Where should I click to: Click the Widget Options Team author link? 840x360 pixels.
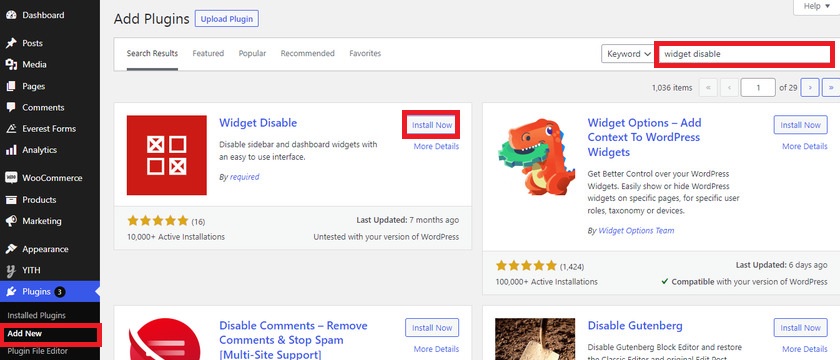click(636, 231)
